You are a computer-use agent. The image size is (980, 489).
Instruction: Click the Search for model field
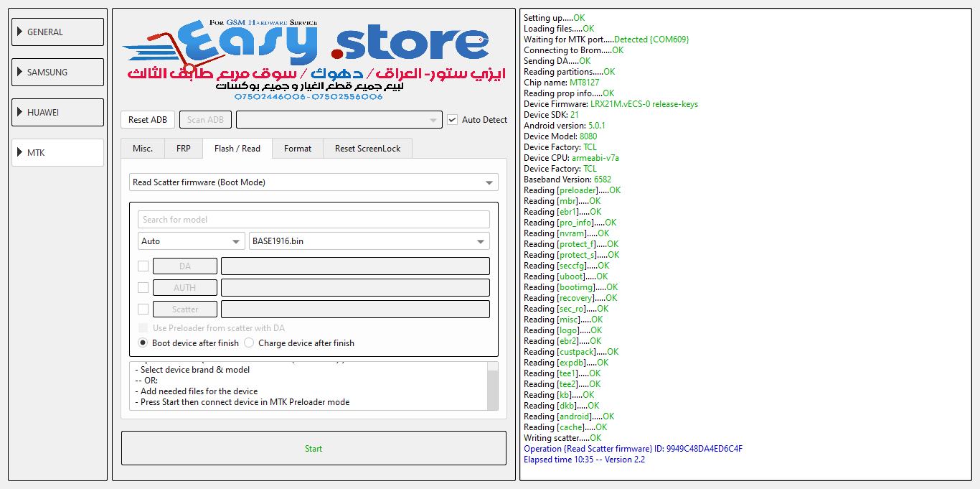point(314,220)
